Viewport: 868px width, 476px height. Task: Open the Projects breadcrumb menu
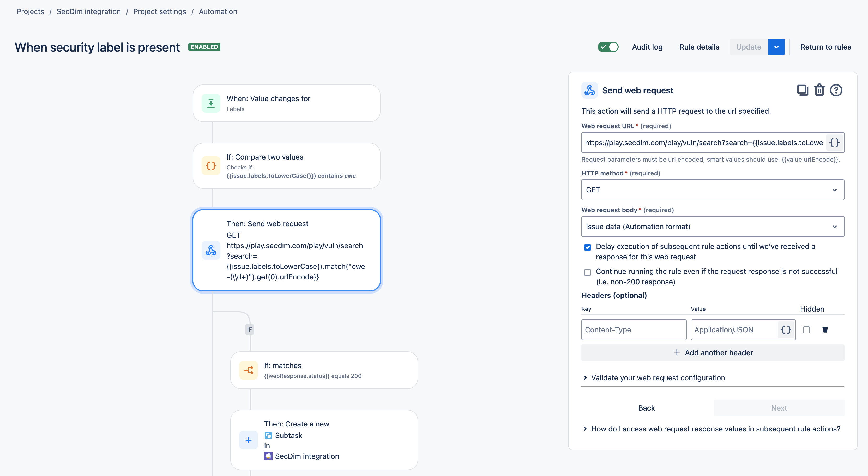coord(30,11)
